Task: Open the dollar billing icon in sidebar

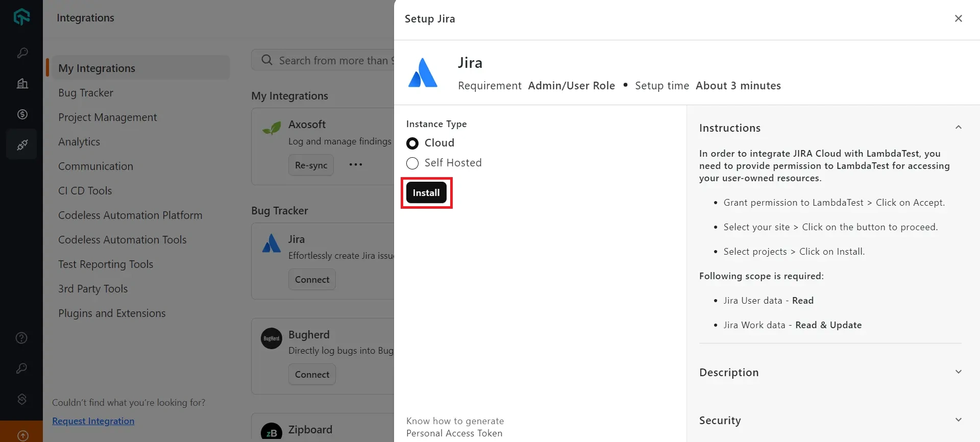Action: (x=22, y=114)
